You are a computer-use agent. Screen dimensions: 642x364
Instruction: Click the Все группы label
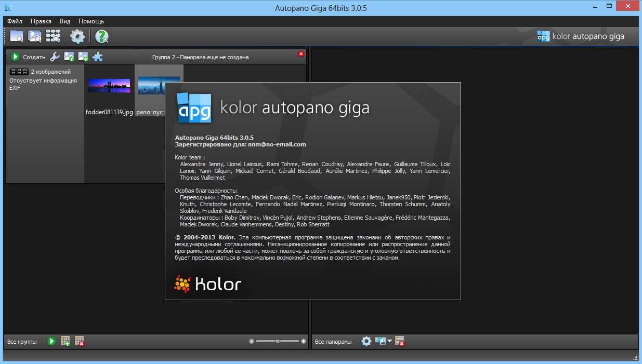[22, 342]
